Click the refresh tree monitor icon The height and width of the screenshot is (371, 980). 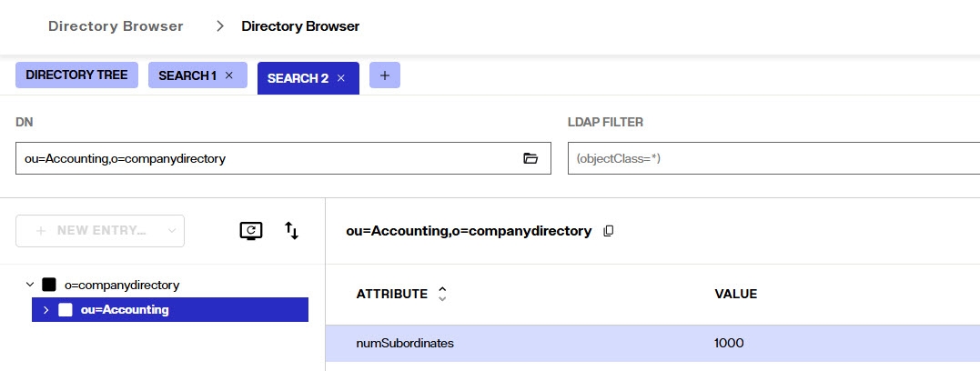click(251, 230)
